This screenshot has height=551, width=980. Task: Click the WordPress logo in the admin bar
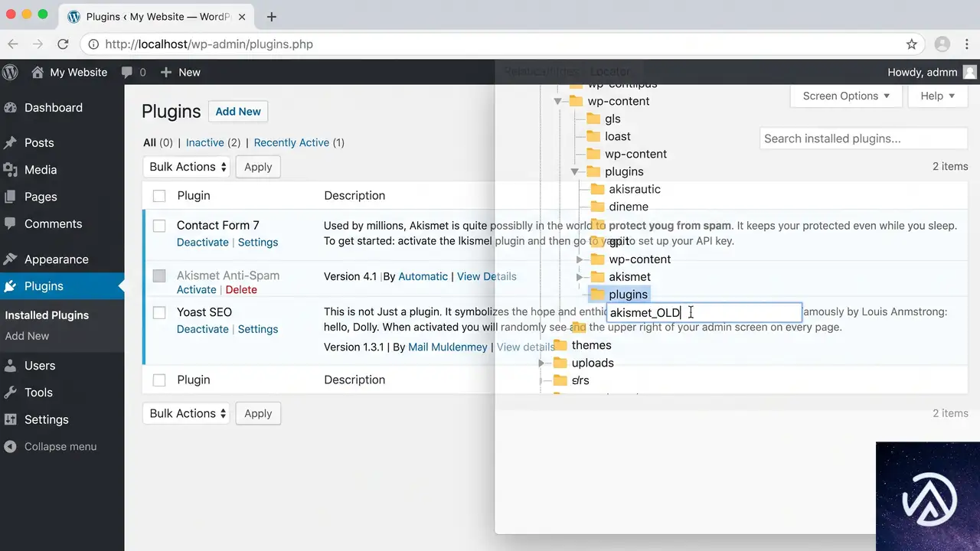pos(11,72)
